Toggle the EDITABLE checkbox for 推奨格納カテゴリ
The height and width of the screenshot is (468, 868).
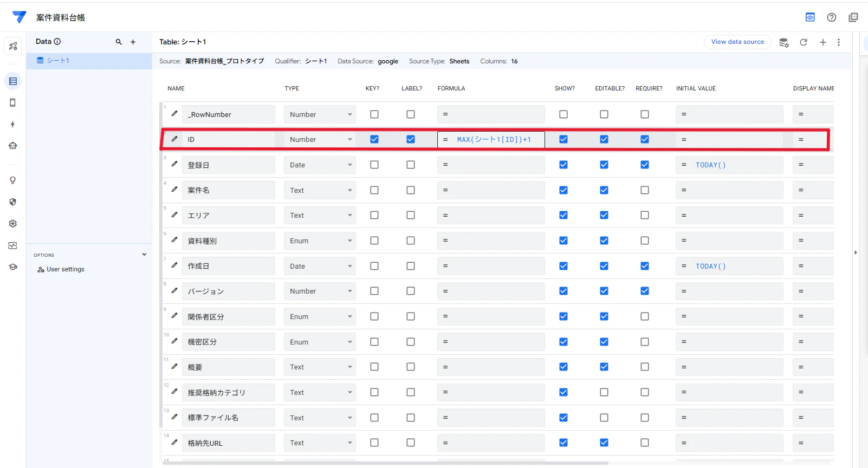604,392
